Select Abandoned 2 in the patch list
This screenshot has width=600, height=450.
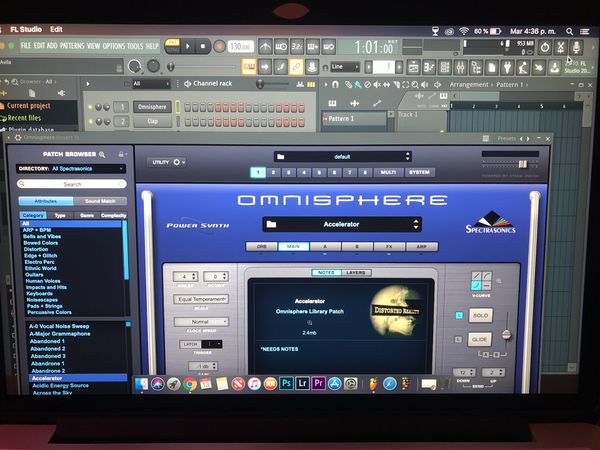[48, 349]
